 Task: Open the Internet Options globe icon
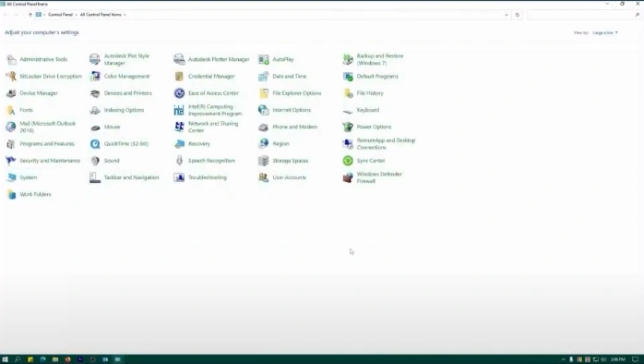coord(264,110)
